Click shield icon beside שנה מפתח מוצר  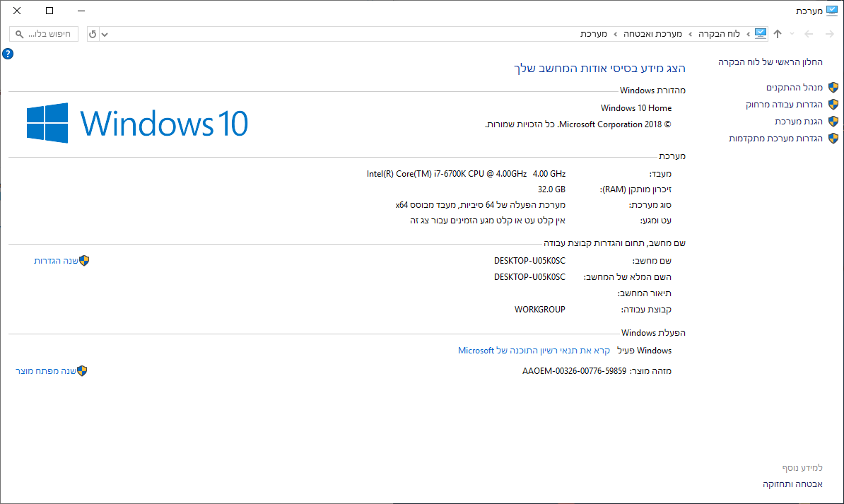pyautogui.click(x=82, y=371)
